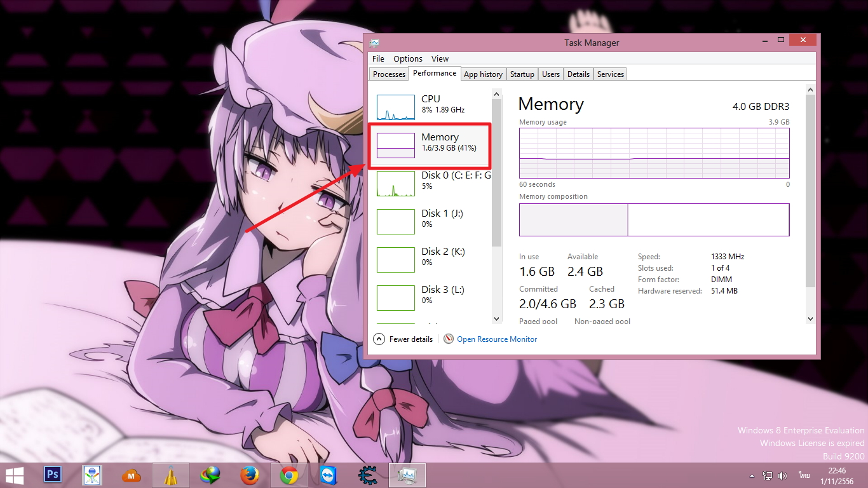
Task: Click the large "Memory" heading
Action: click(551, 104)
